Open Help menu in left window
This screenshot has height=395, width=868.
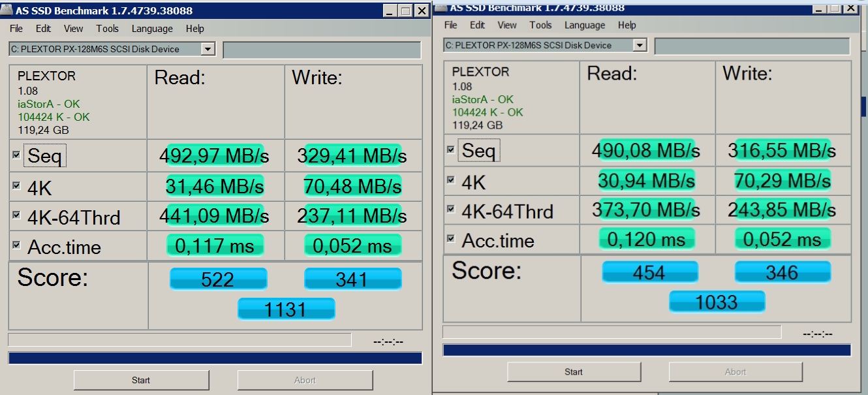click(195, 29)
